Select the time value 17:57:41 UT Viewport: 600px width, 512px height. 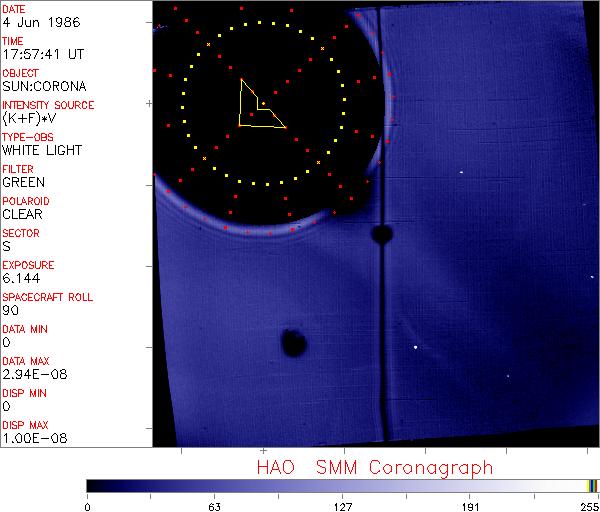click(42, 54)
